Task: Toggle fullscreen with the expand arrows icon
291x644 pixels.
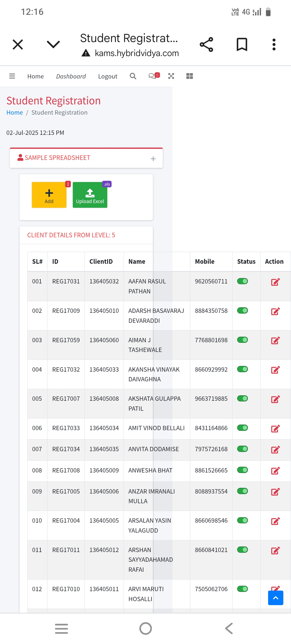Action: 171,76
